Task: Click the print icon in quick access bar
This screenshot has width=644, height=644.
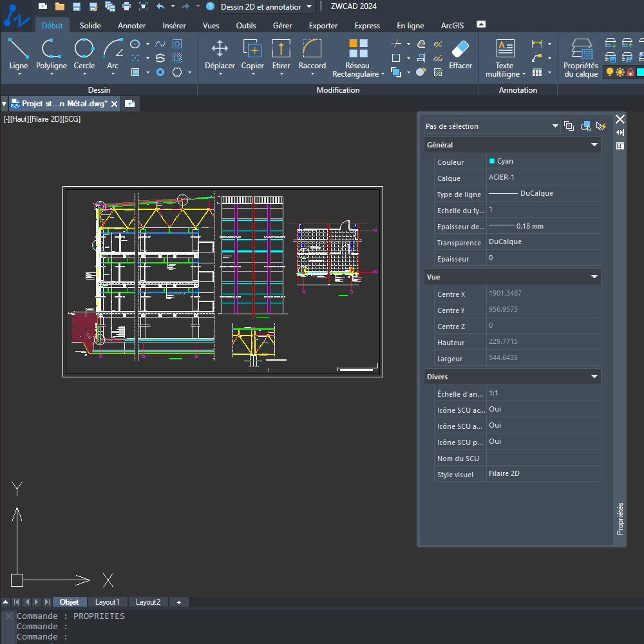Action: (126, 6)
